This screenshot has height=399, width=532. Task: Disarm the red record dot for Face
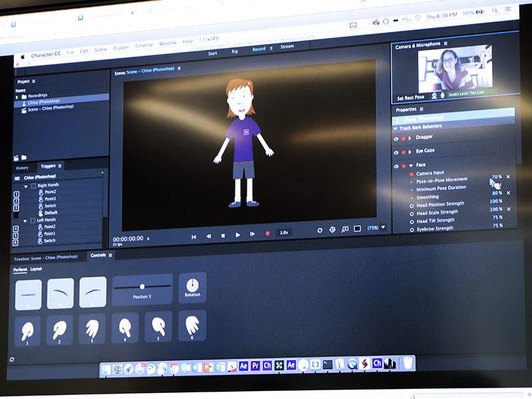pos(404,166)
